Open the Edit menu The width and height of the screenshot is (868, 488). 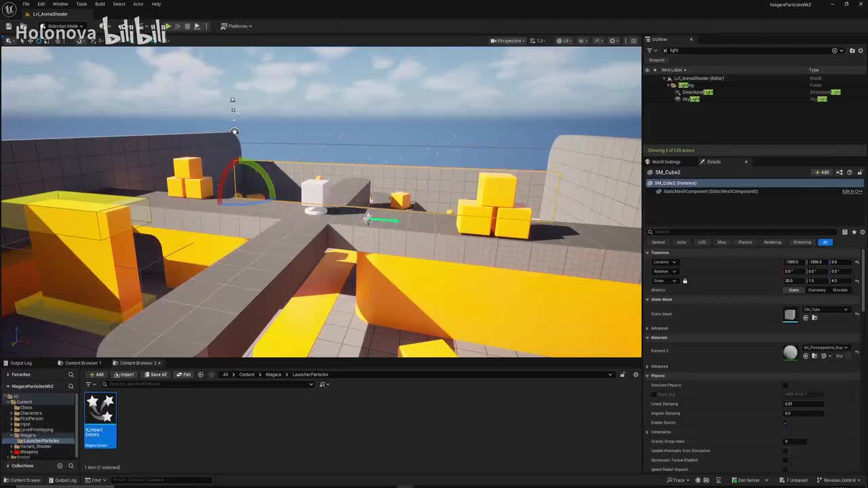(41, 4)
